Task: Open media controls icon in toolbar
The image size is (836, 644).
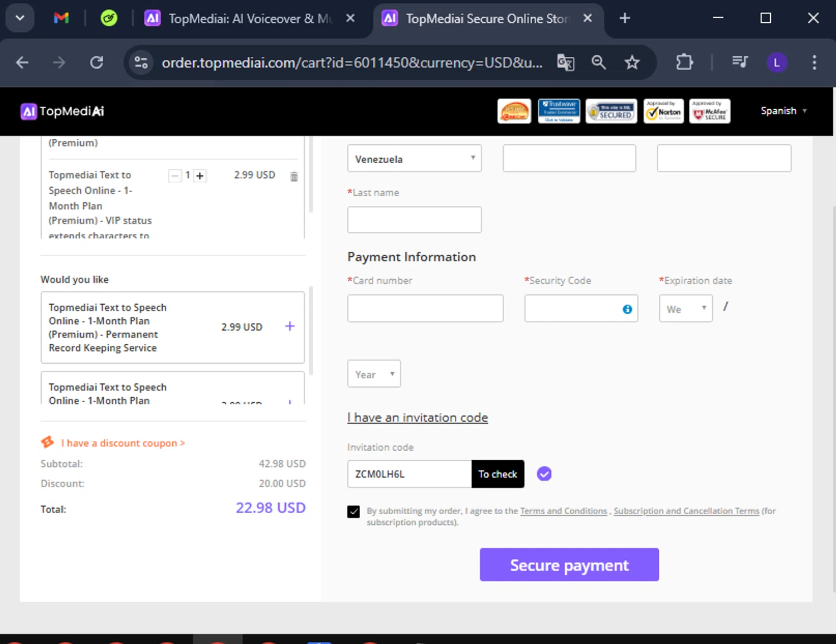Action: click(x=740, y=62)
